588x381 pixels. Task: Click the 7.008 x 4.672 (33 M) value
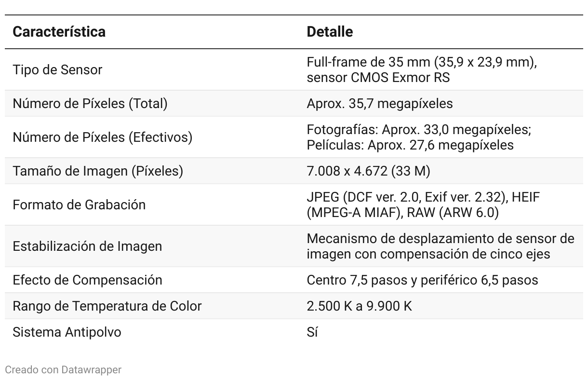368,171
